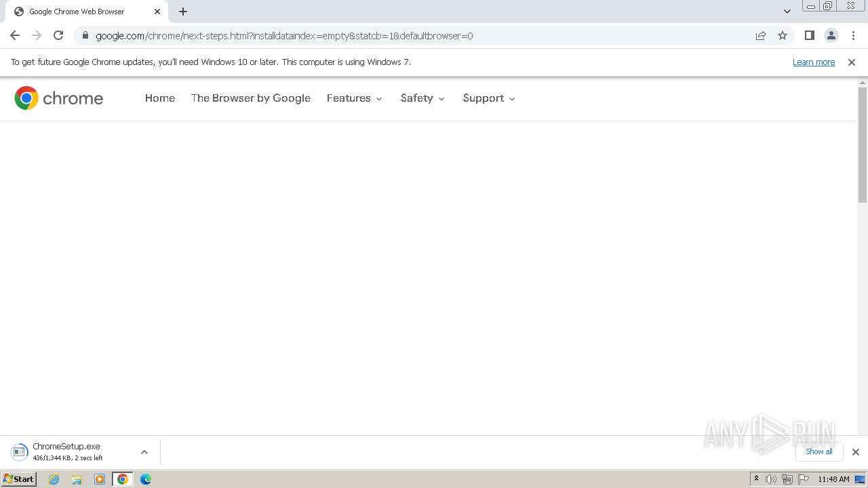Viewport: 868px width, 488px height.
Task: Open the volume speaker tray icon
Action: (771, 479)
